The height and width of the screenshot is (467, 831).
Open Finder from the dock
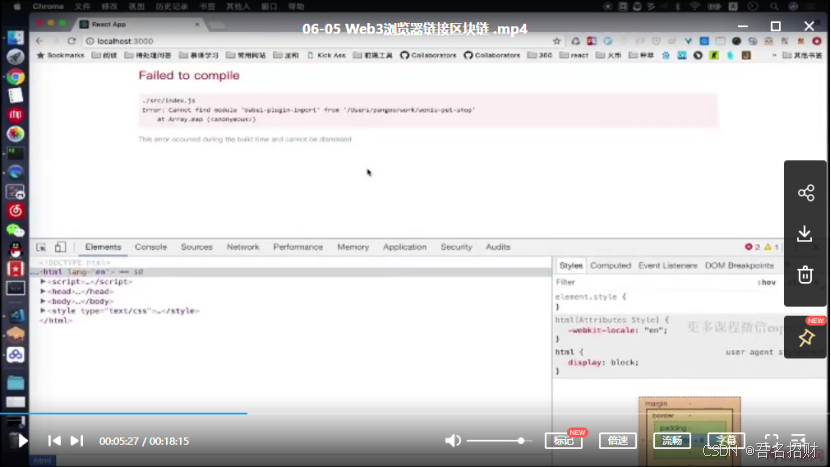(15, 37)
